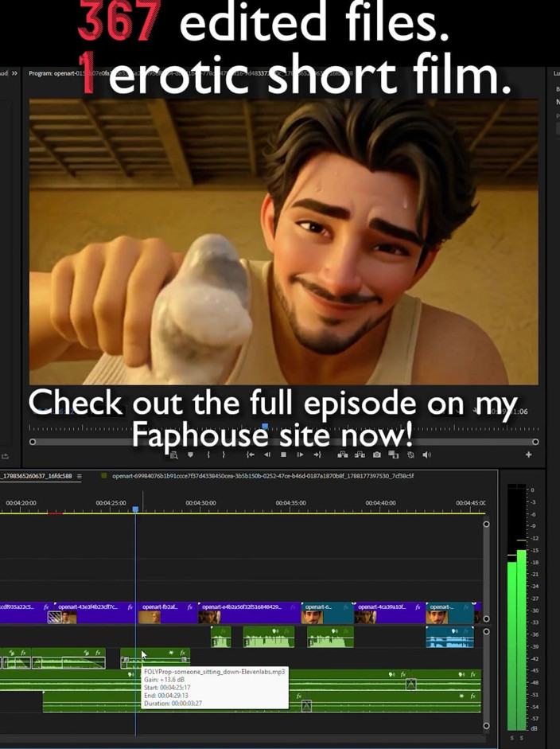560x749 pixels.
Task: Select the openart-4ca39a10f video clip
Action: click(390, 613)
